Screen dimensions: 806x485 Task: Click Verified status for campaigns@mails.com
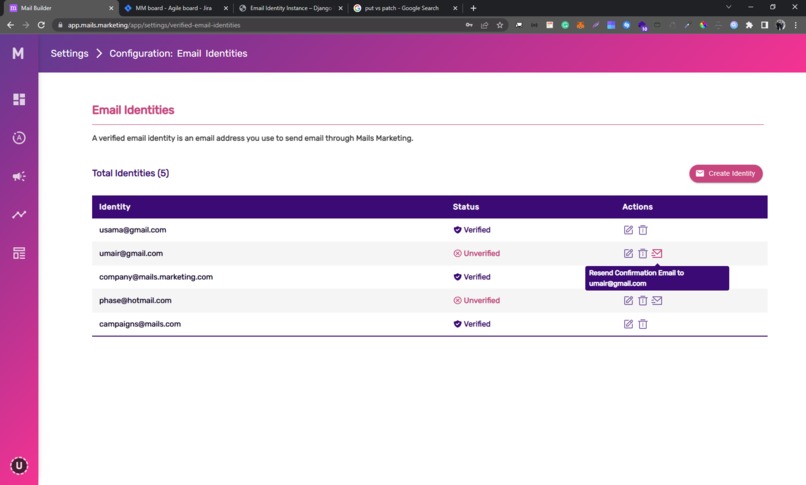472,324
